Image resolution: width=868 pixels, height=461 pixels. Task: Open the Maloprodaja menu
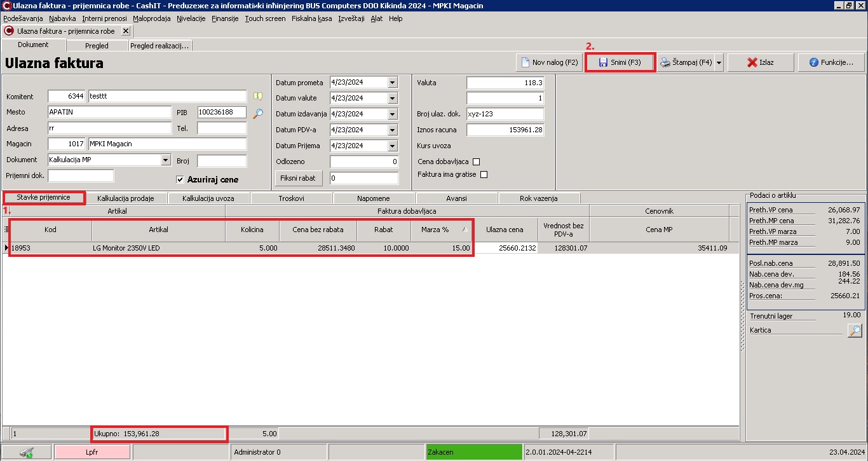[x=152, y=18]
